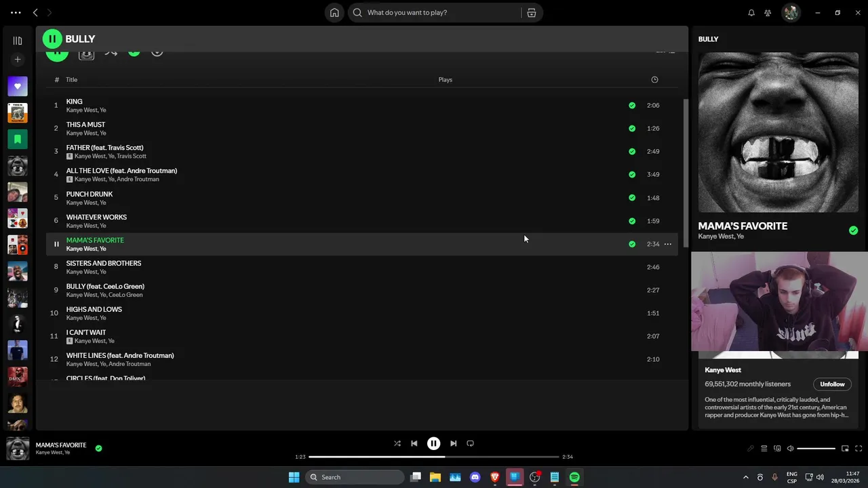Select the track I CAN'T WAIT
Viewport: 868px width, 488px height.
coord(361,336)
